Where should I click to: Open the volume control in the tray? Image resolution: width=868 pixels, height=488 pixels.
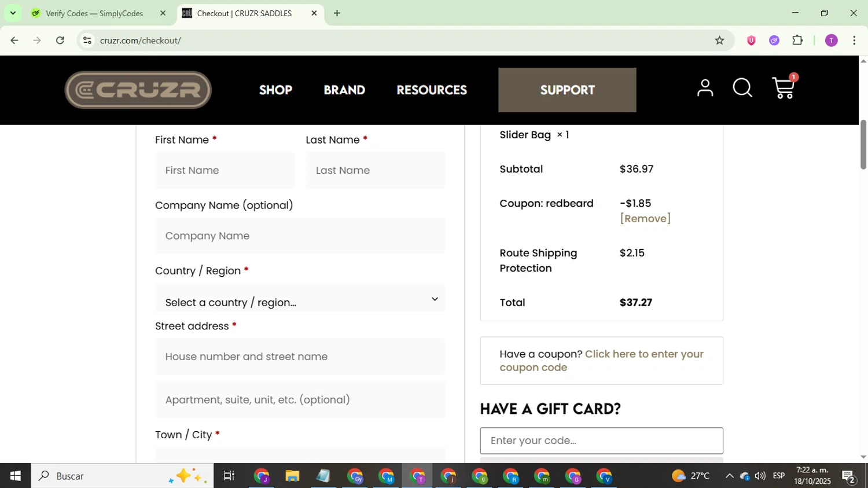760,476
